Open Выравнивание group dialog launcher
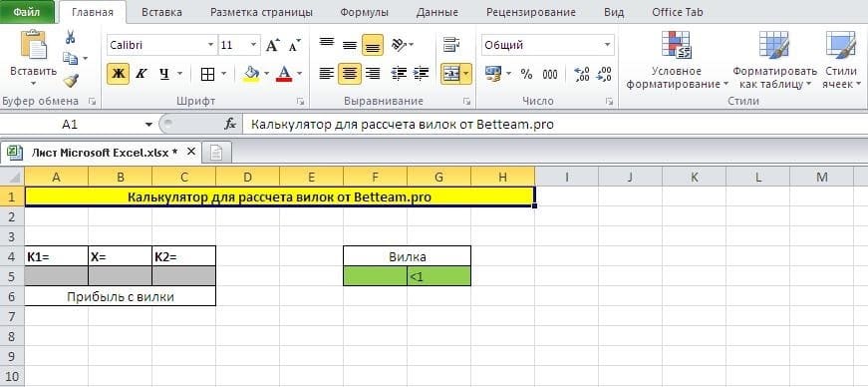This screenshot has height=387, width=868. (x=466, y=102)
